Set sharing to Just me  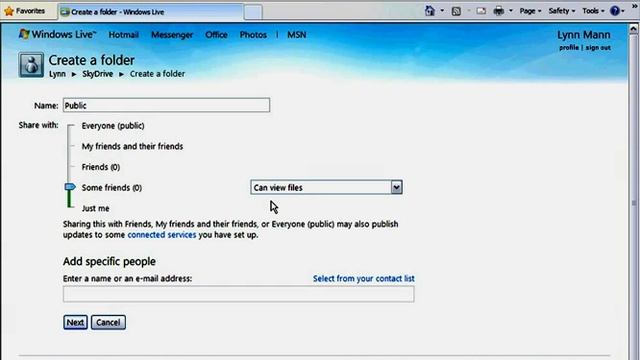[x=96, y=208]
